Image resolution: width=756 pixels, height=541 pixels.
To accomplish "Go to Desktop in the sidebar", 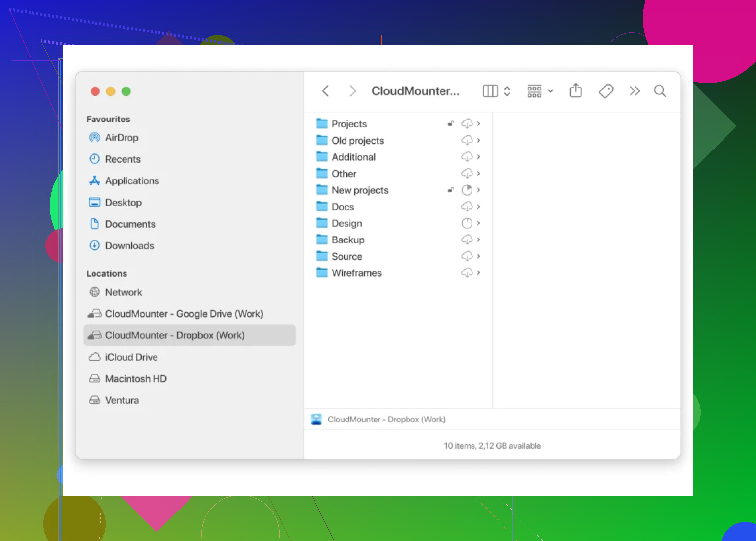I will tap(189, 203).
